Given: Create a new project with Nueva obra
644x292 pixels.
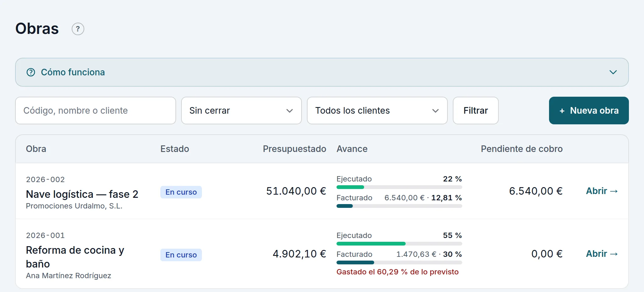Looking at the screenshot, I should click(x=589, y=111).
